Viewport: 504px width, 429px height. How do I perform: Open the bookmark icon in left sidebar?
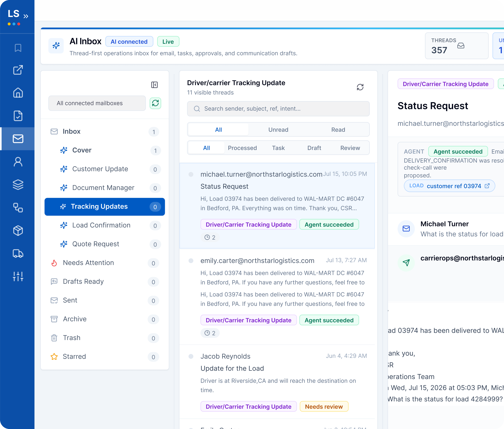pyautogui.click(x=18, y=48)
